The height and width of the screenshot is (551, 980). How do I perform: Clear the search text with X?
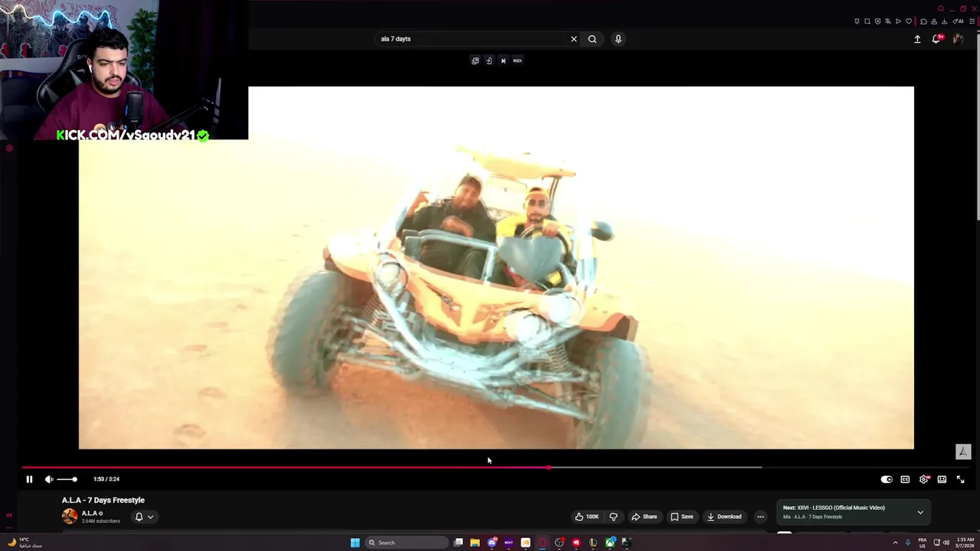pyautogui.click(x=573, y=39)
